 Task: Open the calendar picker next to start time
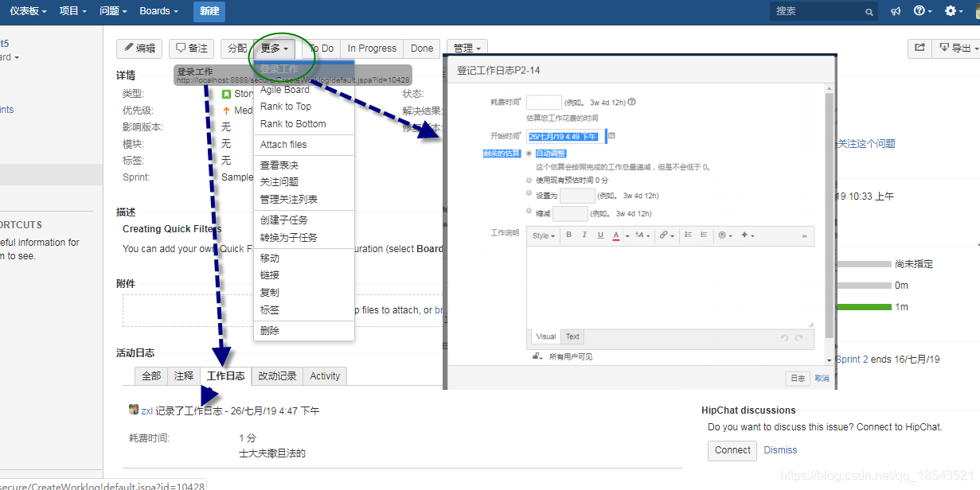tap(611, 136)
